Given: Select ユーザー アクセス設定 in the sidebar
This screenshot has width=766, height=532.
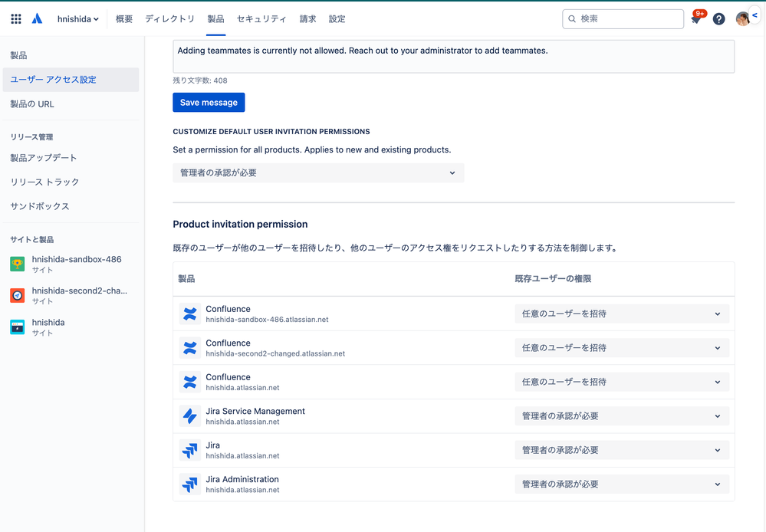Looking at the screenshot, I should (71, 80).
